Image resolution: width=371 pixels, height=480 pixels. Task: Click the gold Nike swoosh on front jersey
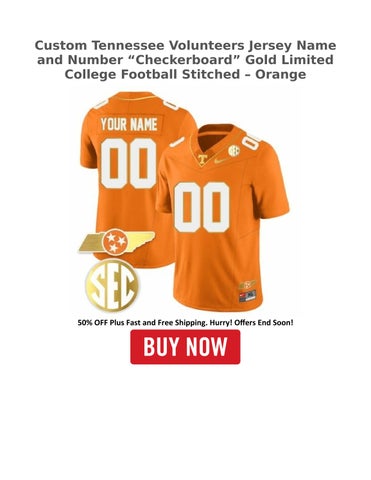pyautogui.click(x=220, y=161)
